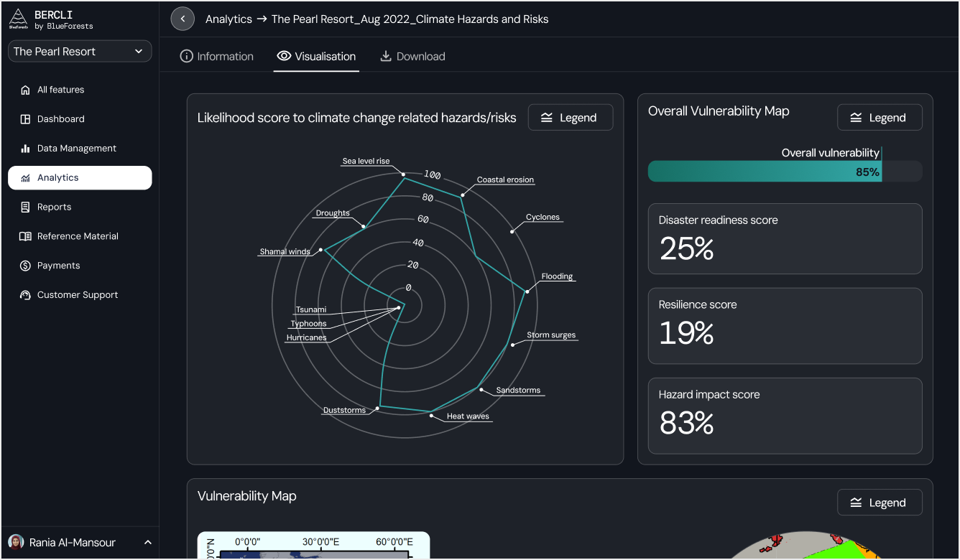Image resolution: width=960 pixels, height=560 pixels.
Task: Click the Hurricanes radar label
Action: [306, 337]
